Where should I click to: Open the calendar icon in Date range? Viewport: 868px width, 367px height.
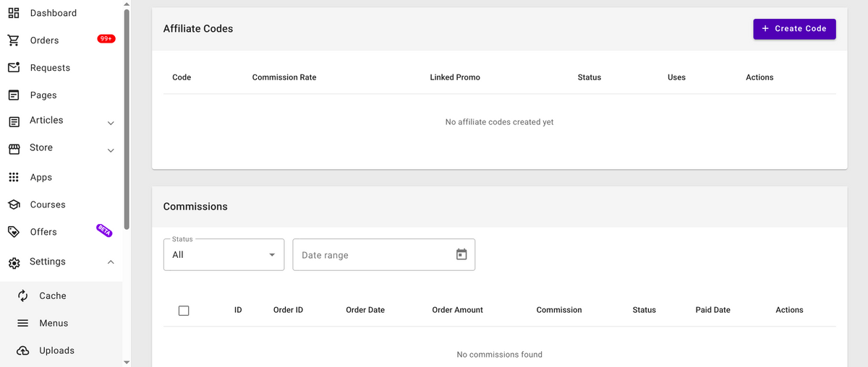(461, 254)
